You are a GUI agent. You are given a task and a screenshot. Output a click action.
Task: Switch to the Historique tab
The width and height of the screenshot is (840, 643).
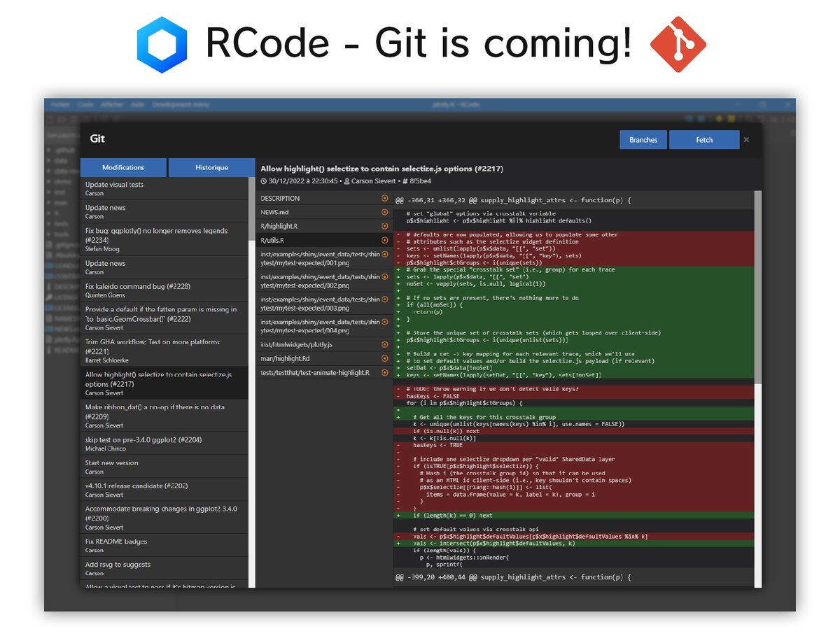(212, 167)
